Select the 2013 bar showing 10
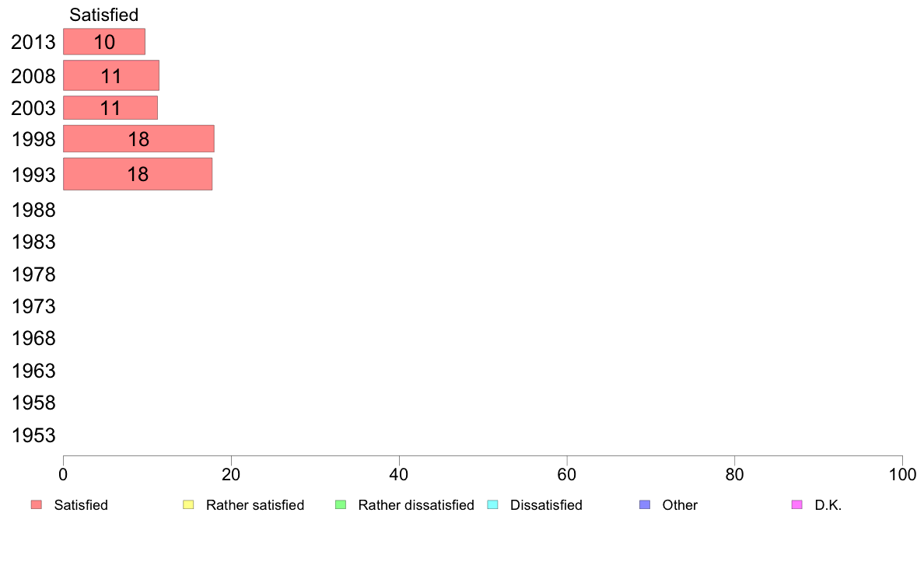The image size is (924, 572). pyautogui.click(x=104, y=42)
